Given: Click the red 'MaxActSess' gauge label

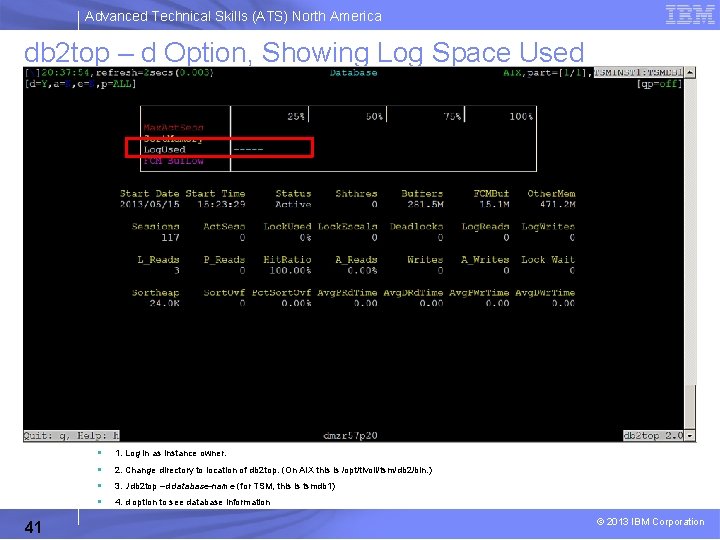Looking at the screenshot, I should click(x=174, y=127).
